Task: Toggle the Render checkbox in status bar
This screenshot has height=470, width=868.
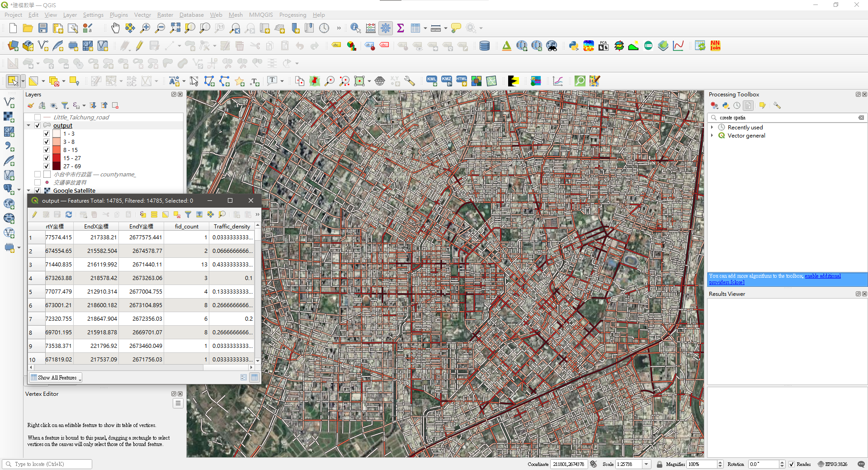Action: click(x=791, y=464)
